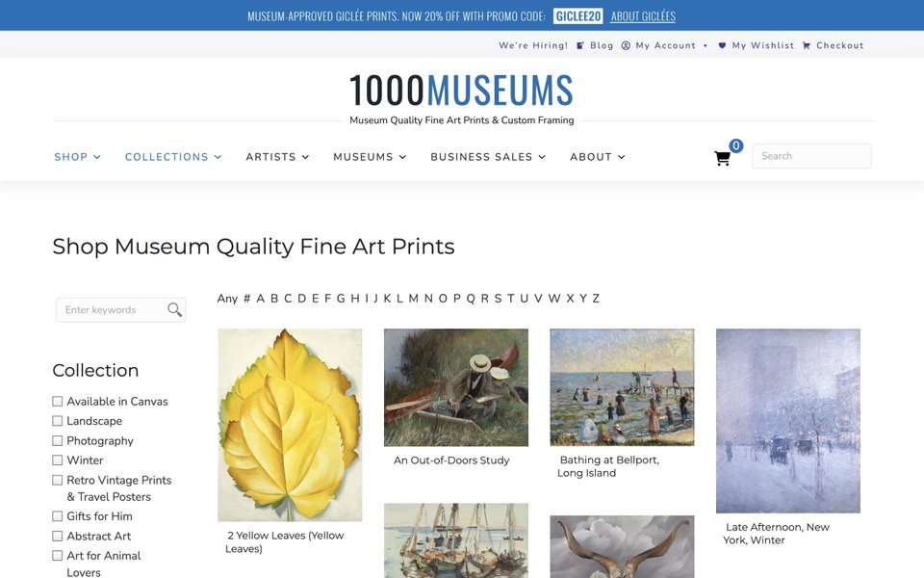Open the yellow leaves painting thumbnail
The height and width of the screenshot is (578, 924).
[290, 425]
